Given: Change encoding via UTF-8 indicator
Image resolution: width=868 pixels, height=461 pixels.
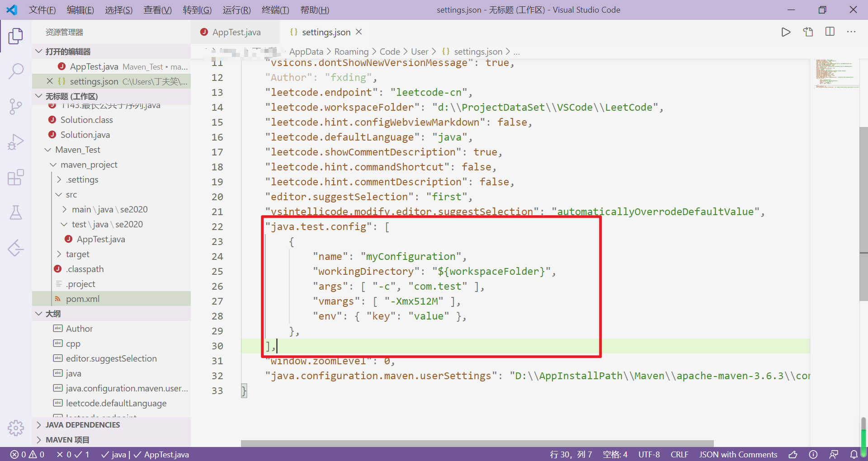Looking at the screenshot, I should pyautogui.click(x=649, y=454).
